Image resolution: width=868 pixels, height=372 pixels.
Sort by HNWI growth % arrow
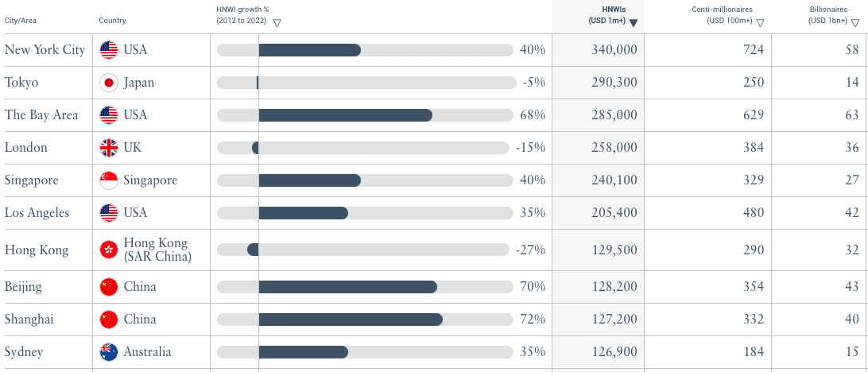(x=277, y=23)
